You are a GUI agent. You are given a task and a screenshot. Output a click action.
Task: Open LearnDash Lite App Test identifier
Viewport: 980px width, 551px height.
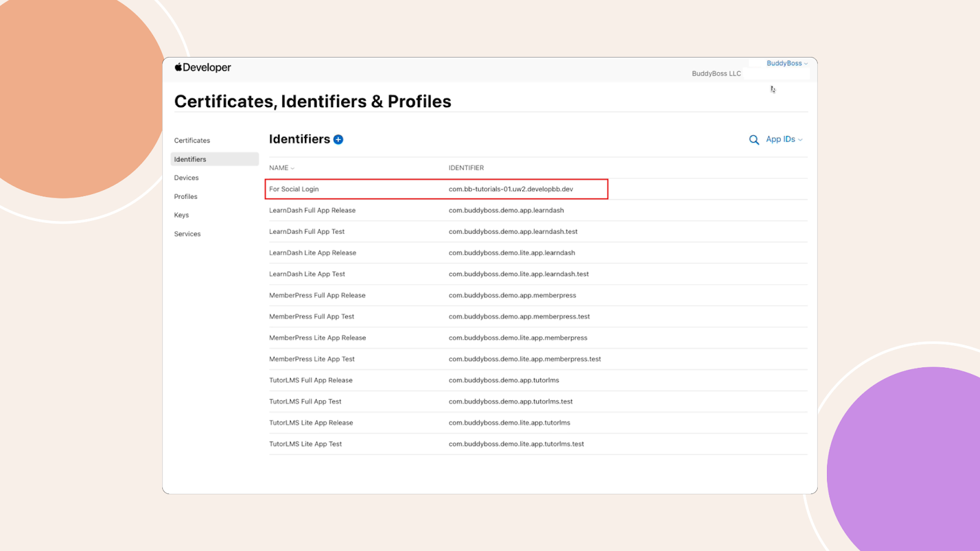307,274
